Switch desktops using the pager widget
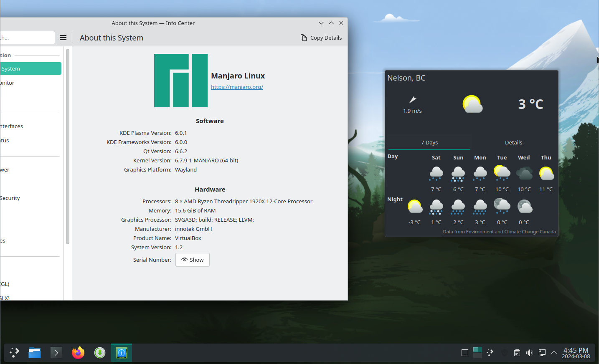The height and width of the screenshot is (364, 599). (477, 353)
